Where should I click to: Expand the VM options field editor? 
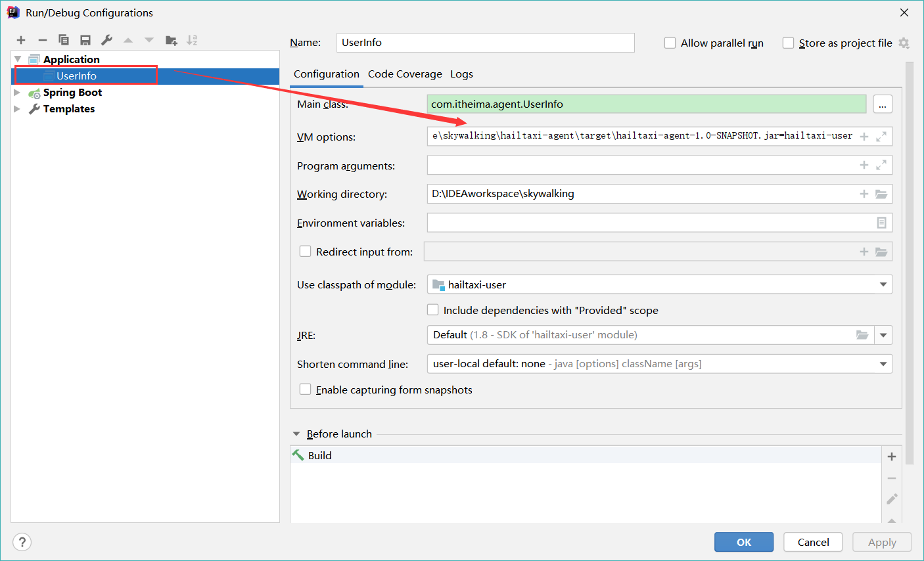881,137
